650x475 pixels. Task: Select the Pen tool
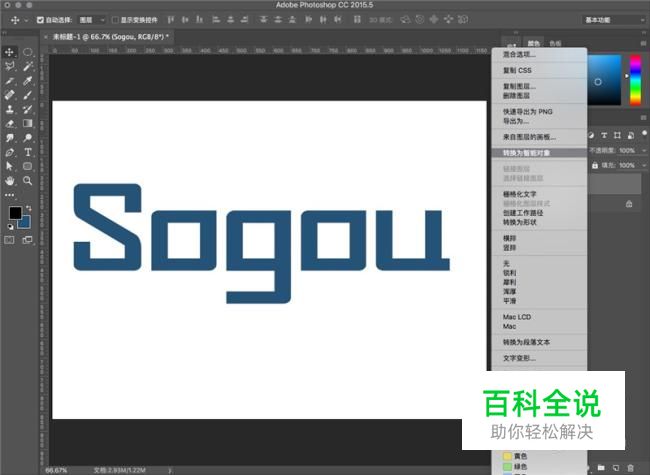9,152
